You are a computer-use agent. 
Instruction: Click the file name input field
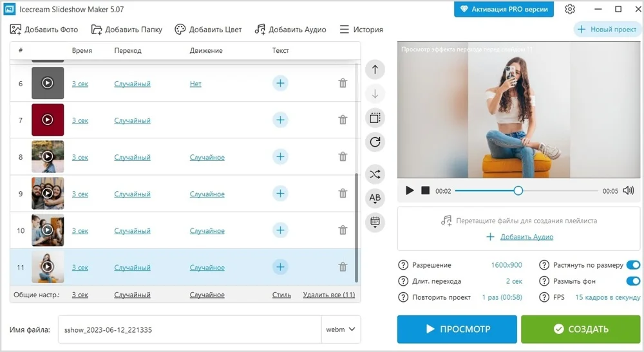pyautogui.click(x=189, y=329)
